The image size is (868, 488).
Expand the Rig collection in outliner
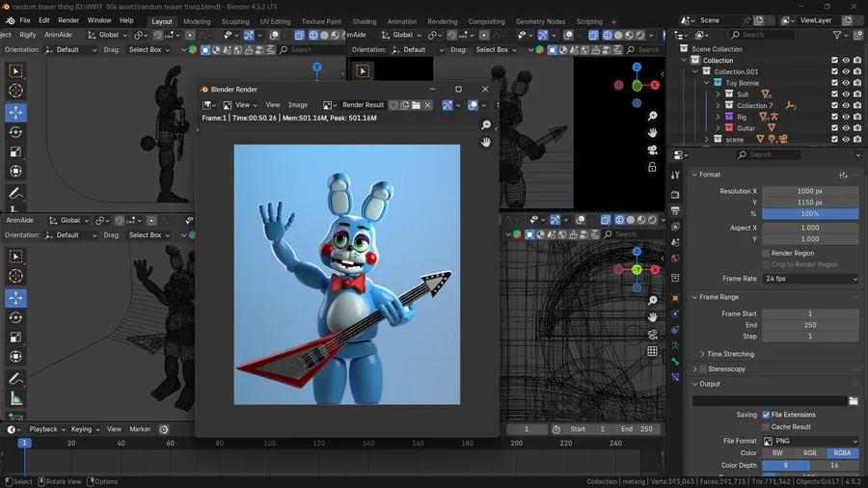[718, 117]
